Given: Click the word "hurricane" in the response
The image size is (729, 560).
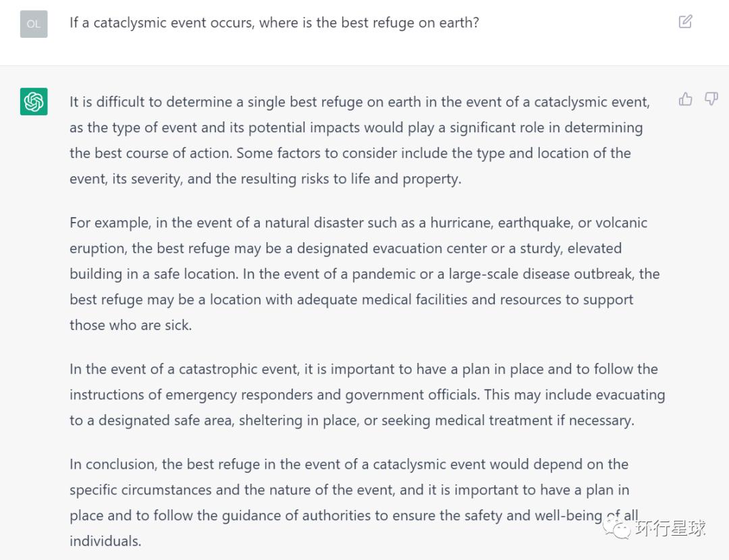Looking at the screenshot, I should tap(460, 223).
